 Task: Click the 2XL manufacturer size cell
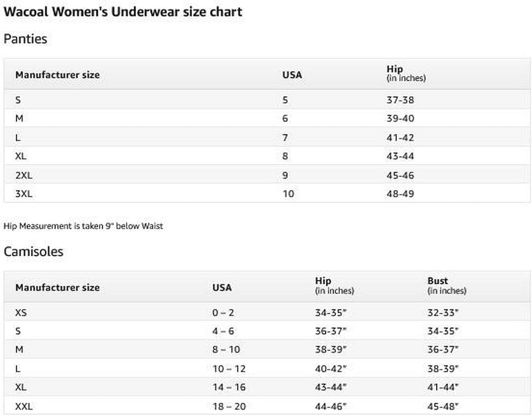tap(24, 175)
